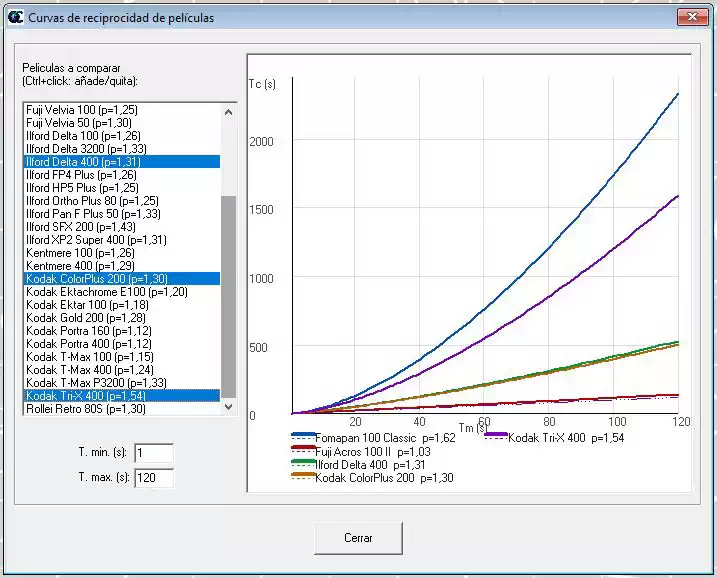Select Kodak Portra 160 (p=1,12)
The height and width of the screenshot is (578, 717).
122,331
